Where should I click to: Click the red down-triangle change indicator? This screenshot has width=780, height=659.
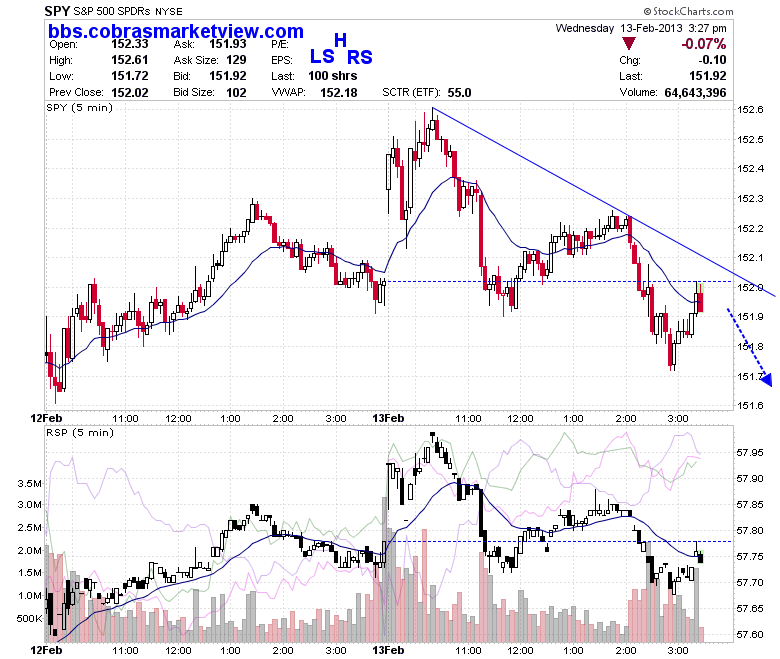(629, 44)
